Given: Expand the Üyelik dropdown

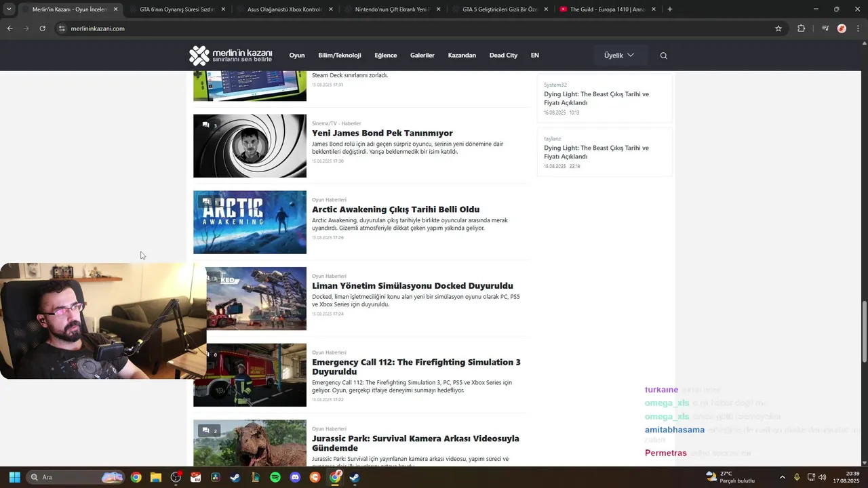Looking at the screenshot, I should point(620,56).
